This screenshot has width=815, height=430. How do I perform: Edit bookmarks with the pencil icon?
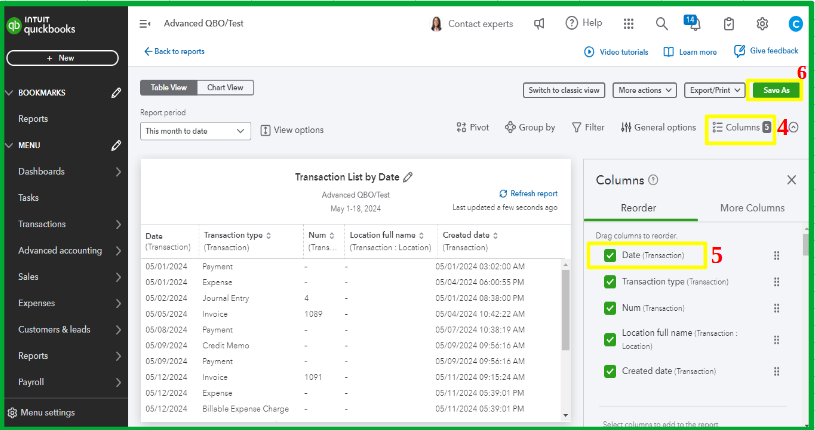[x=116, y=93]
